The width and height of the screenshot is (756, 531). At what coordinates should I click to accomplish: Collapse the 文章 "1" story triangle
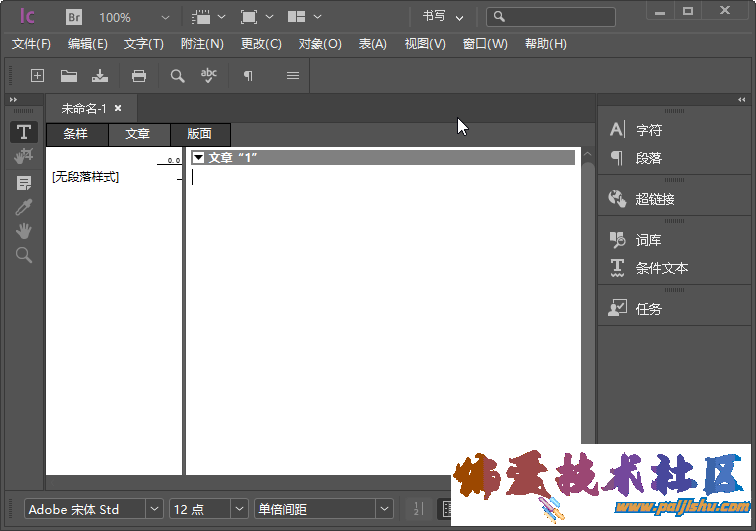click(x=199, y=158)
